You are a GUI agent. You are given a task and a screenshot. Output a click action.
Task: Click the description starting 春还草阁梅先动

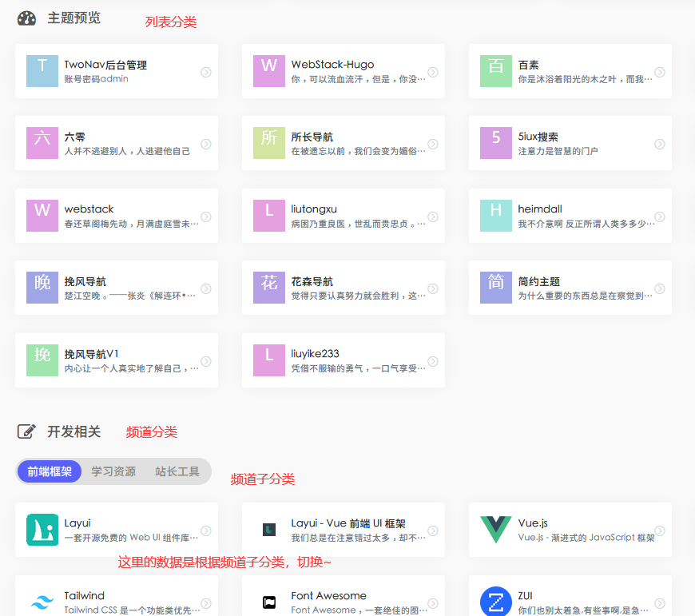point(132,224)
